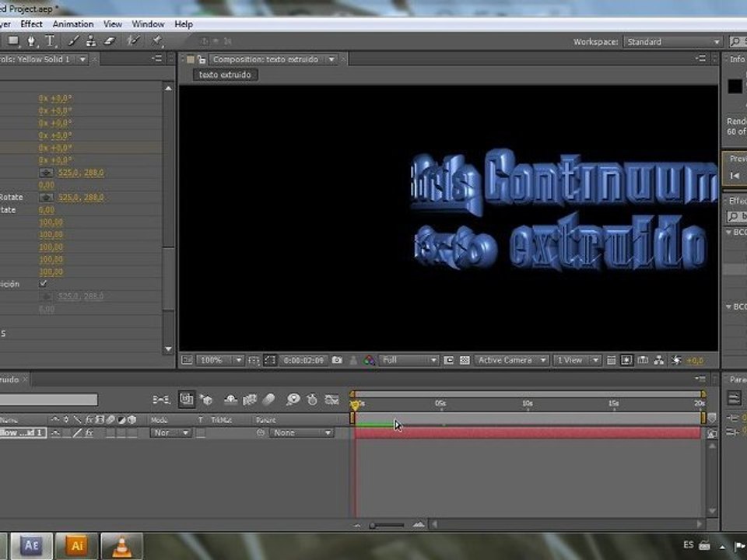Always preview this view button
The image size is (747, 560).
tap(187, 360)
